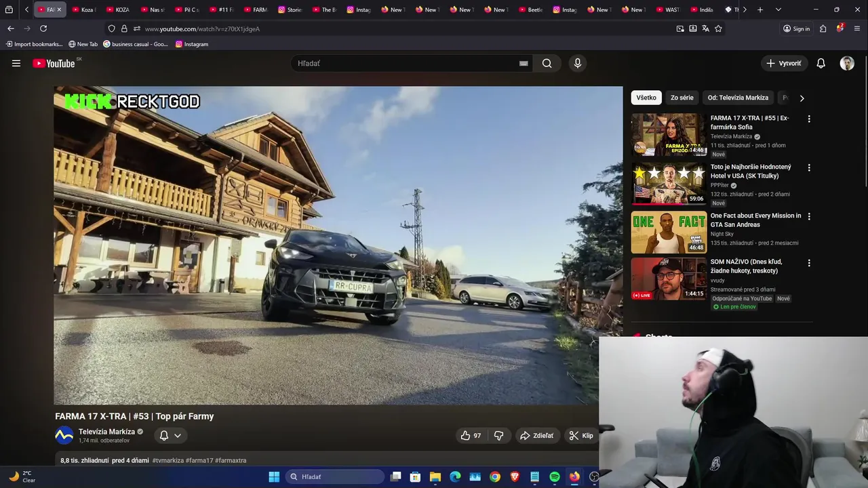Viewport: 868px width, 488px height.
Task: Click the Windows taskbar search box
Action: click(x=335, y=476)
